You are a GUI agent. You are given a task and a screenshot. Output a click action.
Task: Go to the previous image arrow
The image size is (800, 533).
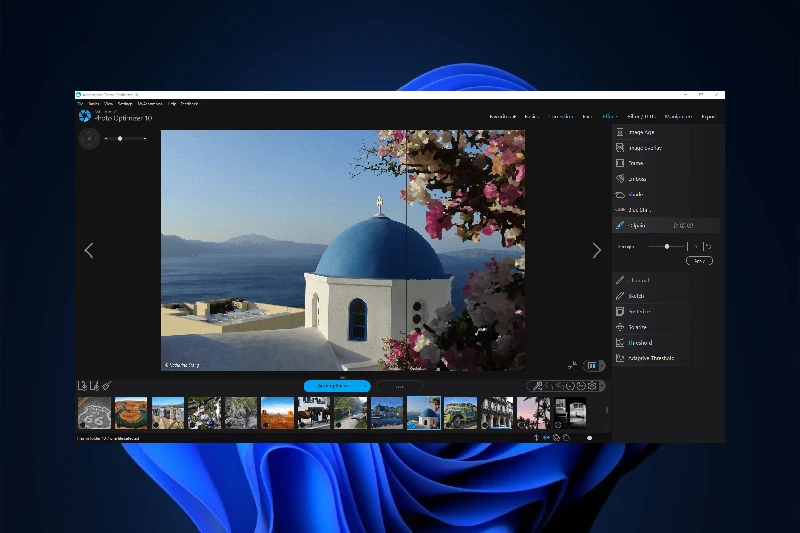pos(89,250)
